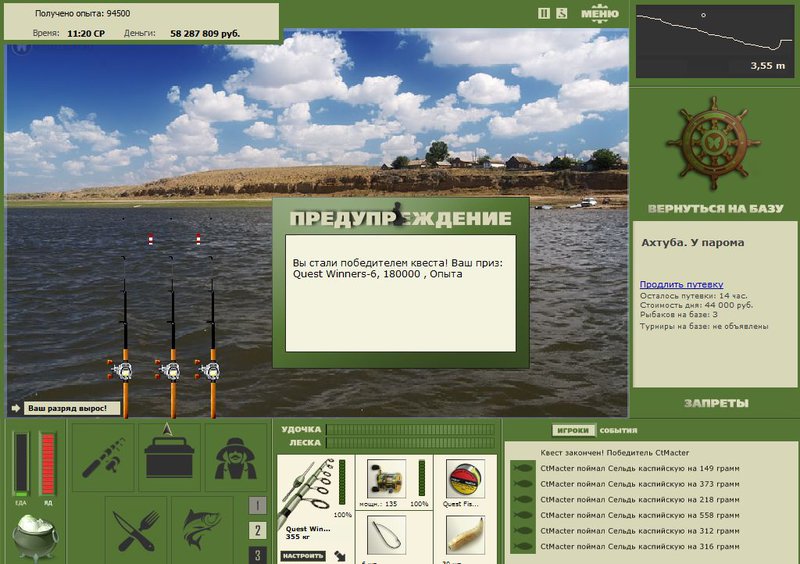Viewport: 800px width, 564px height.
Task: Click the right red-white float
Action: click(198, 239)
